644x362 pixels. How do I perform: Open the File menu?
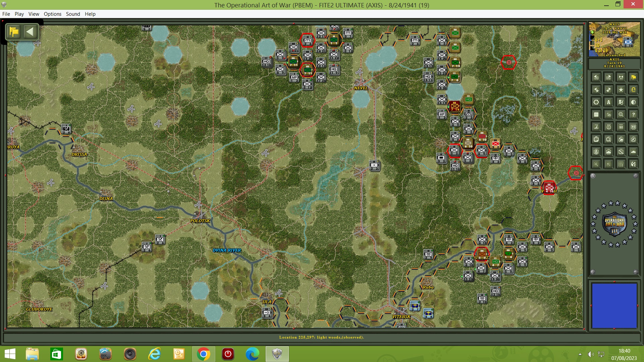[x=6, y=14]
